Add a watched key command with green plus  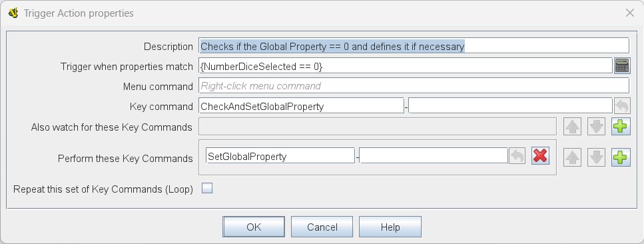[x=621, y=127]
